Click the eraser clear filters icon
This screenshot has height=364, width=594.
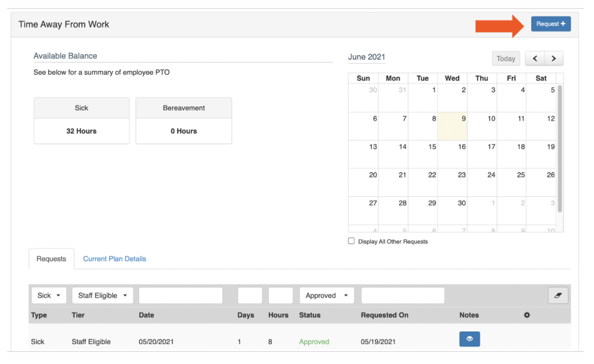click(558, 296)
